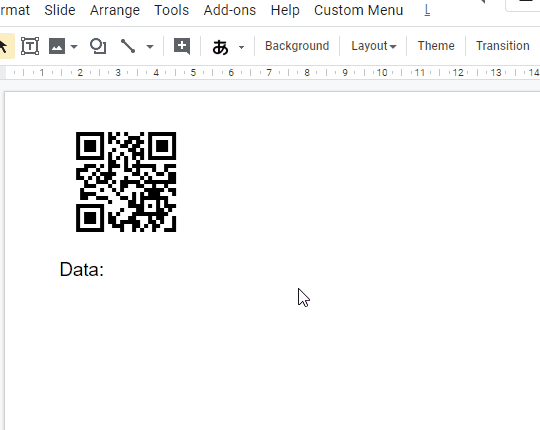The width and height of the screenshot is (540, 430).
Task: Select the QR code image on slide
Action: (x=126, y=182)
